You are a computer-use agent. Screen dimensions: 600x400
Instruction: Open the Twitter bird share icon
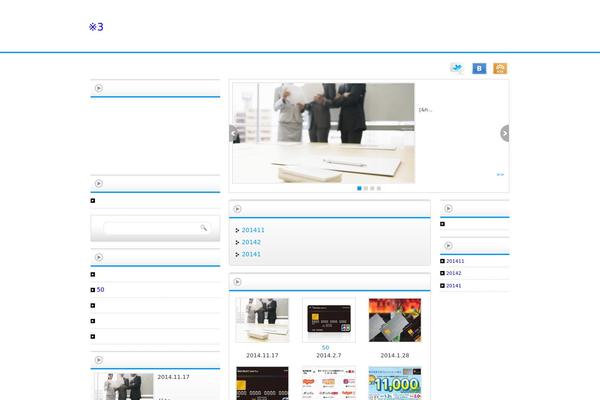pyautogui.click(x=457, y=69)
